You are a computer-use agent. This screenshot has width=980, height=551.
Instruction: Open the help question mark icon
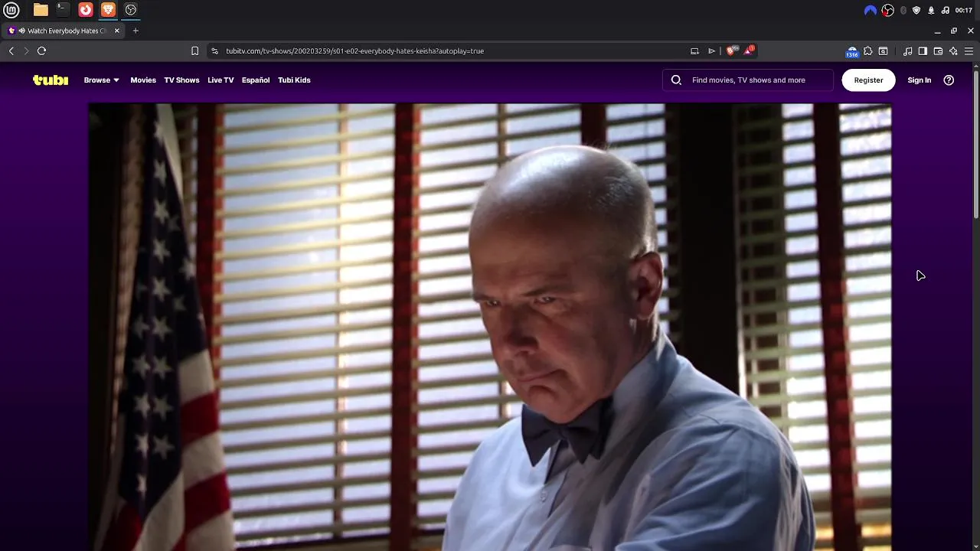coord(949,80)
